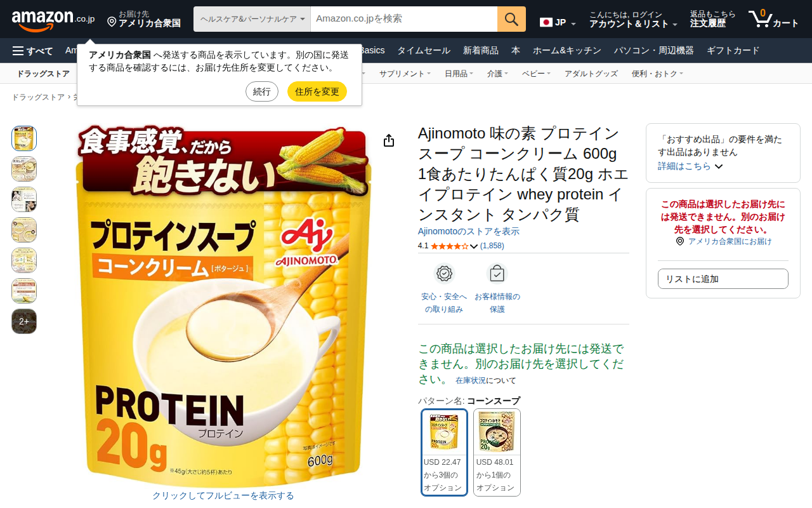The image size is (812, 508).
Task: Click the yellow 住所を変更 button
Action: click(x=317, y=91)
